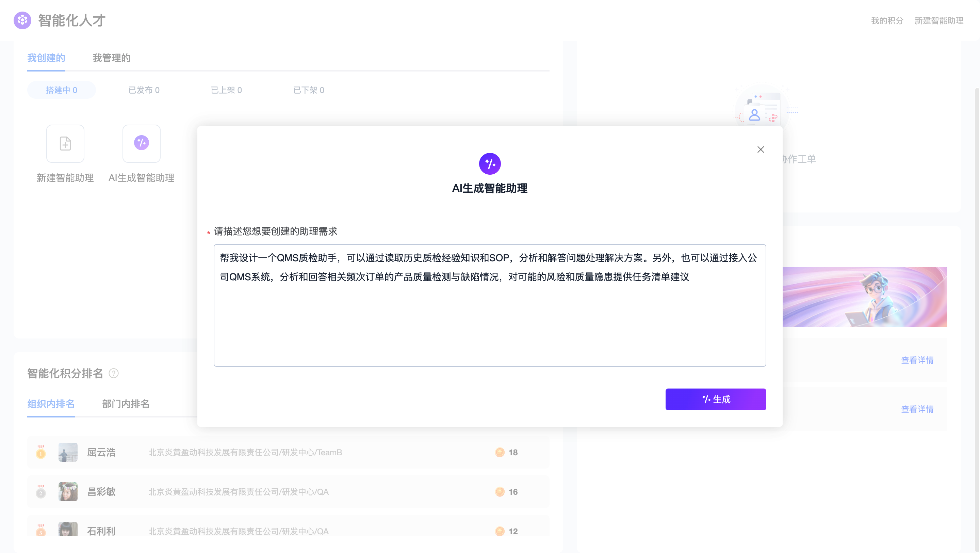This screenshot has height=553, width=980.
Task: Click the 新建智能助理 label under the card
Action: (x=65, y=178)
